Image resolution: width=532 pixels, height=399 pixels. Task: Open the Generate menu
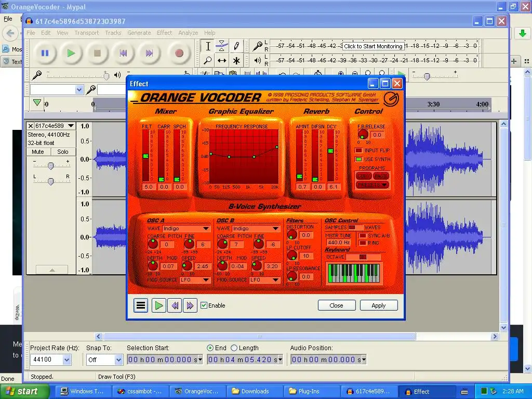click(139, 33)
